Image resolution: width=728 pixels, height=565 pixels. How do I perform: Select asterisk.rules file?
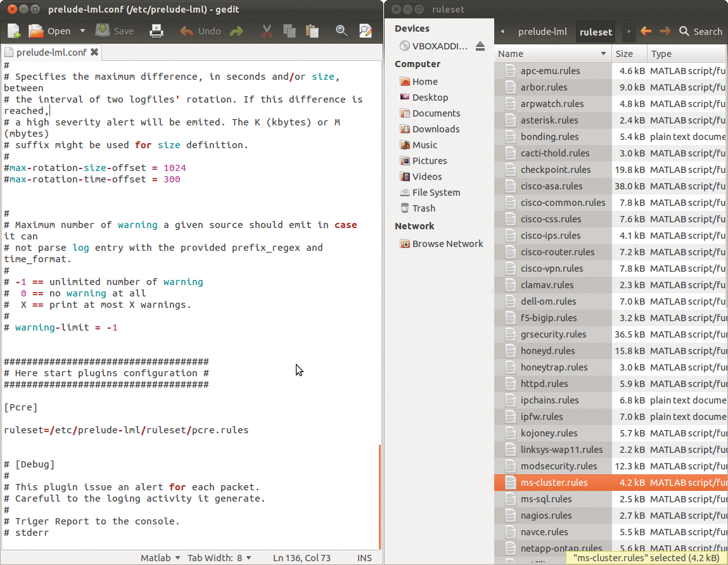tap(611, 120)
